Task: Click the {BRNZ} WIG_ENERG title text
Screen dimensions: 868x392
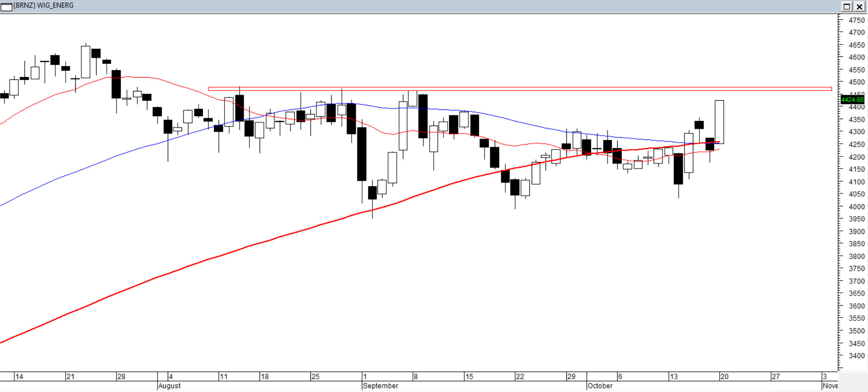Action: pos(43,6)
